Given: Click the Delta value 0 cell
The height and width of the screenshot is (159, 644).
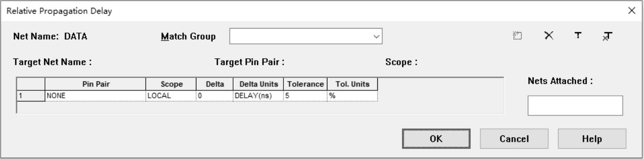Looking at the screenshot, I should coord(214,95).
